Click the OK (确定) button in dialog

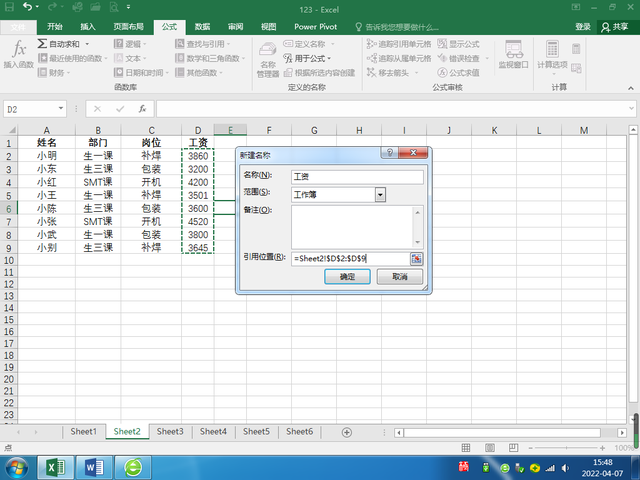coord(347,276)
